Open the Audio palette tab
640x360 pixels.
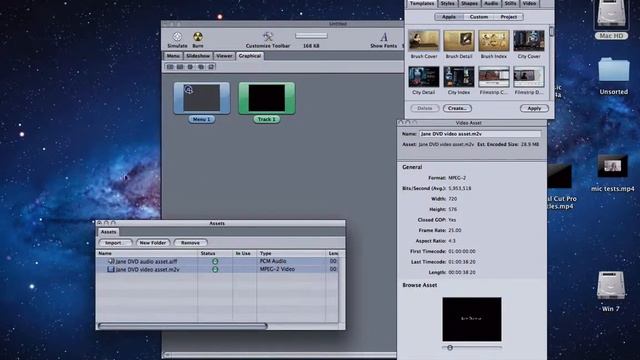(491, 3)
